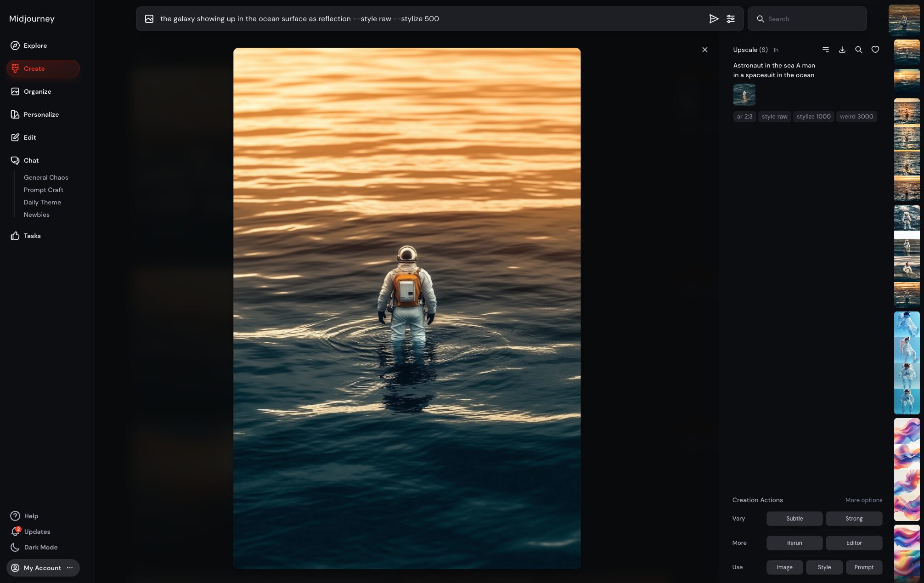Open the three-line options menu icon

click(x=825, y=50)
